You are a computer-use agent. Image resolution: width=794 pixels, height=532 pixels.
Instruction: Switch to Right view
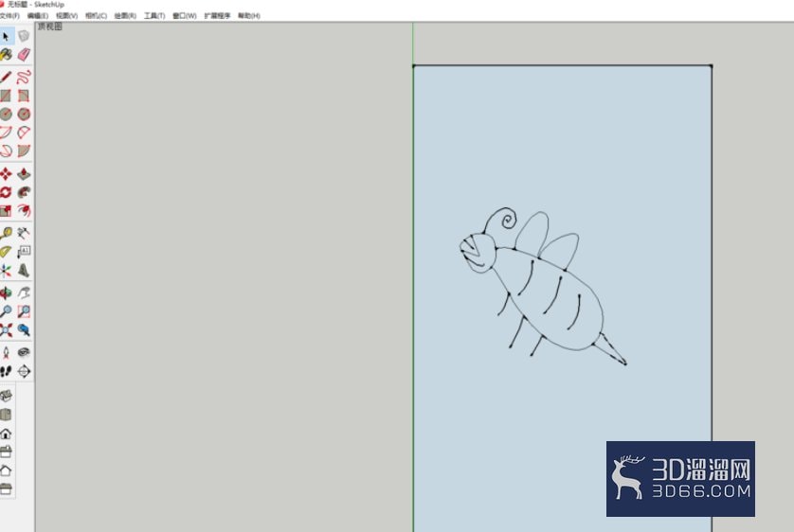(6, 452)
